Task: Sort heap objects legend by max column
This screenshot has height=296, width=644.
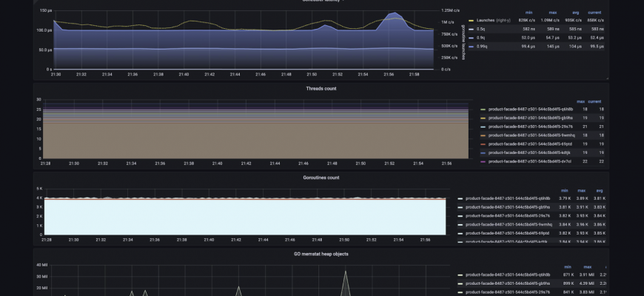Action: click(x=588, y=266)
